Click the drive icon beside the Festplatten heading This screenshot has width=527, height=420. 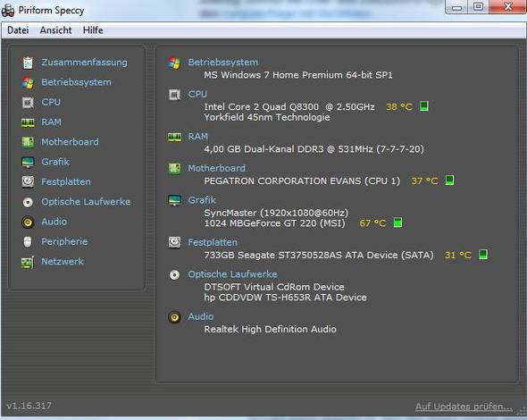point(174,242)
